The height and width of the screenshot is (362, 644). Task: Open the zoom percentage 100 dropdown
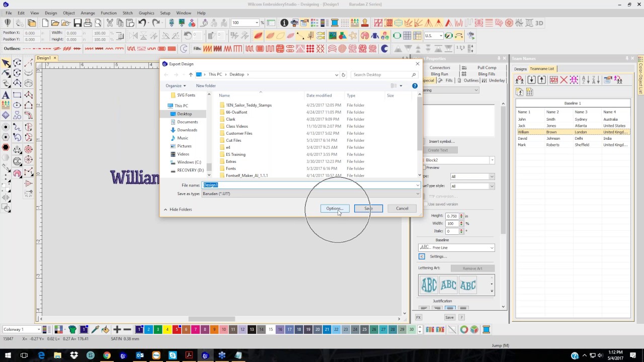click(x=257, y=23)
